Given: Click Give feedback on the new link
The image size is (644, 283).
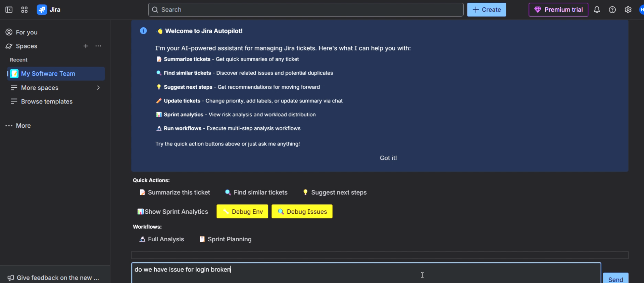Looking at the screenshot, I should 58,278.
